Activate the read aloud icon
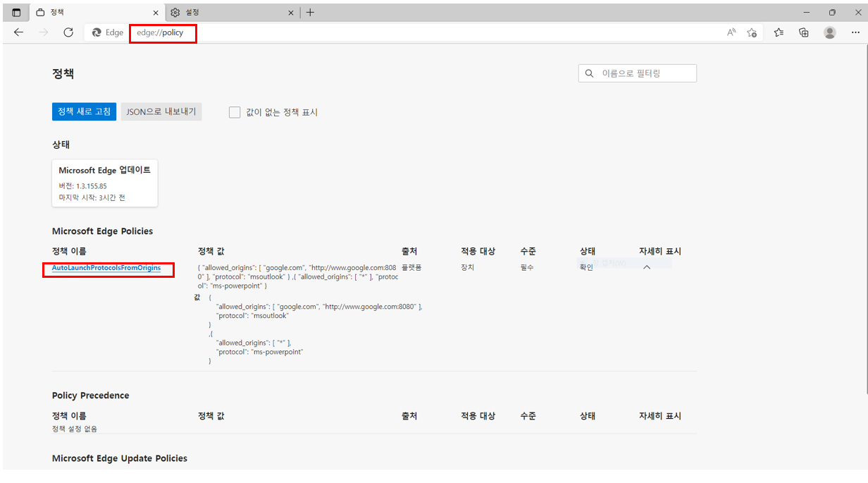The image size is (868, 483). (x=731, y=32)
